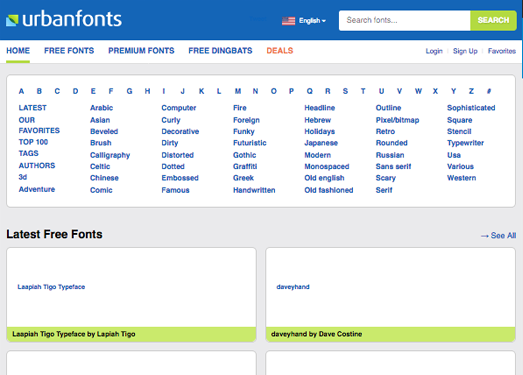This screenshot has width=523, height=375.
Task: Open the TOP 100 fonts list
Action: [x=33, y=142]
